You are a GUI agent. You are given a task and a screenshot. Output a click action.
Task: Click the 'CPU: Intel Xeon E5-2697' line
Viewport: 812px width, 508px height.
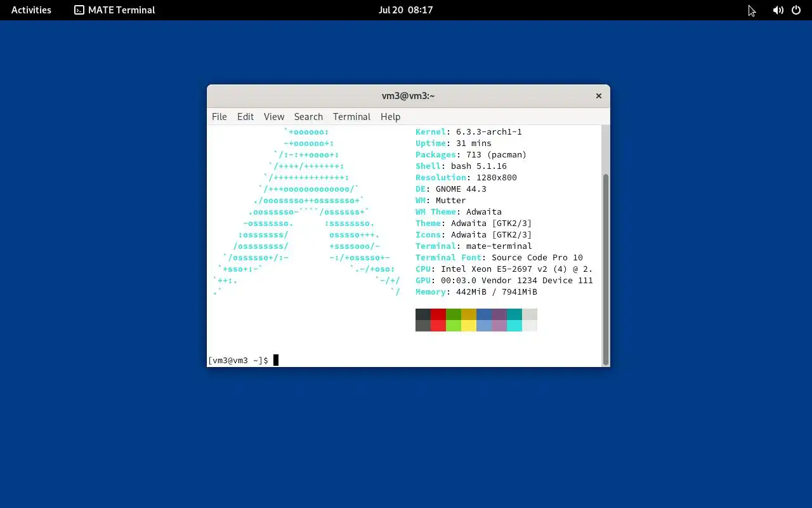[504, 269]
